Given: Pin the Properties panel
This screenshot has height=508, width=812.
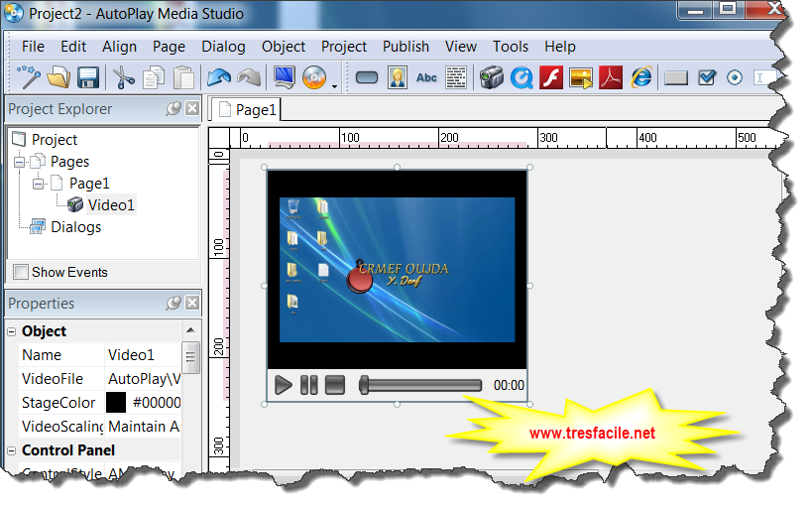Looking at the screenshot, I should [x=174, y=303].
